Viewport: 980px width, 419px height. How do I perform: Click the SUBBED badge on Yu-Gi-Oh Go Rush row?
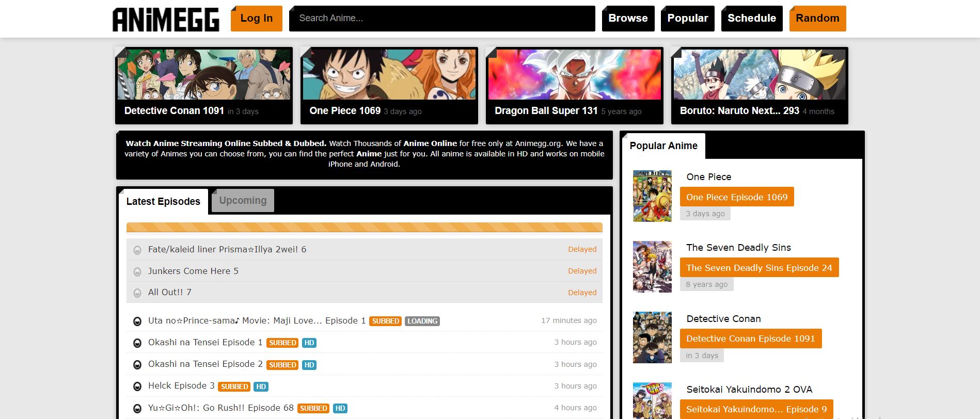coord(313,408)
